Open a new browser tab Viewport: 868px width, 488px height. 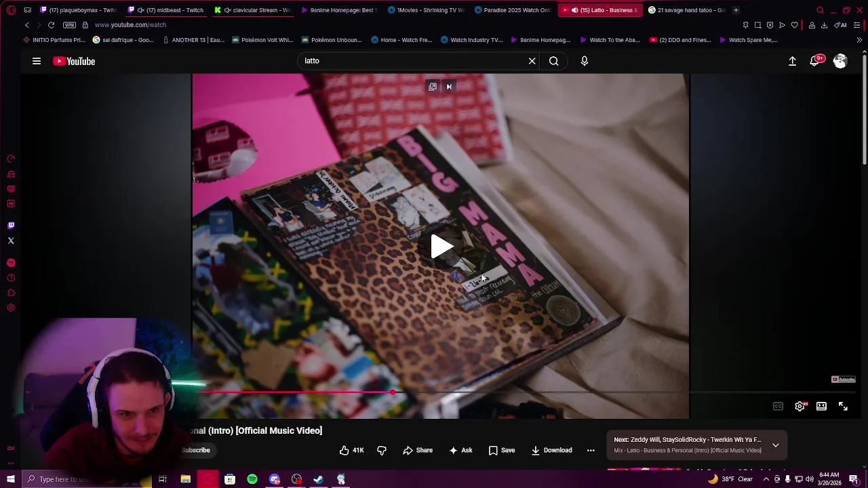coord(736,10)
